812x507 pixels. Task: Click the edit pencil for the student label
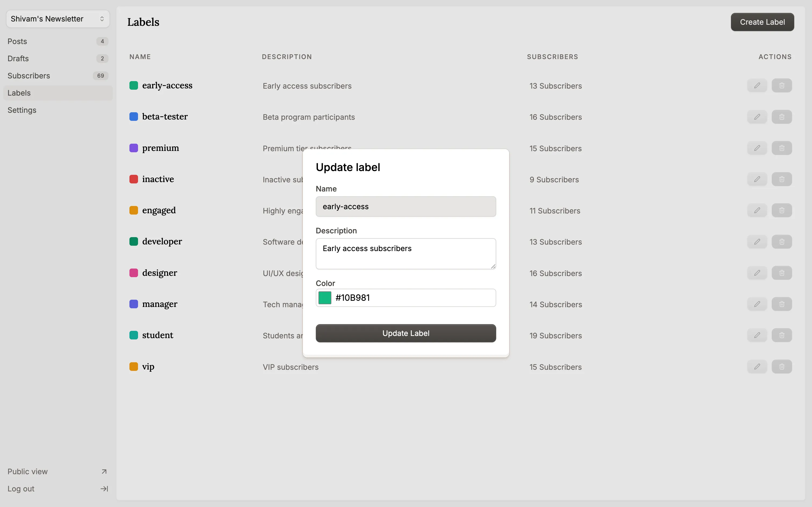point(757,335)
